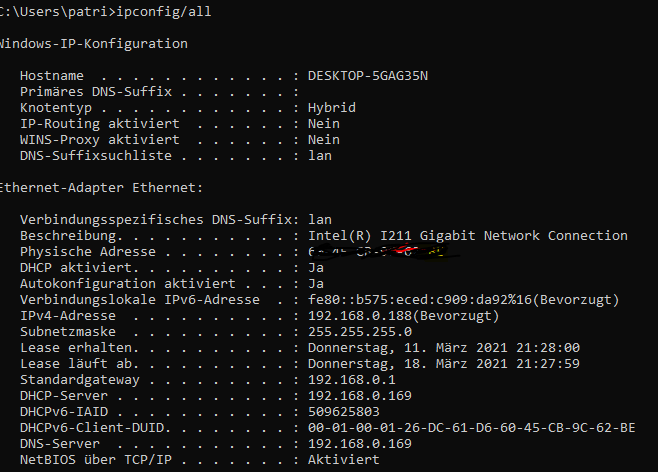Click the DHCPv6-Client-DUID hex value

(x=472, y=428)
